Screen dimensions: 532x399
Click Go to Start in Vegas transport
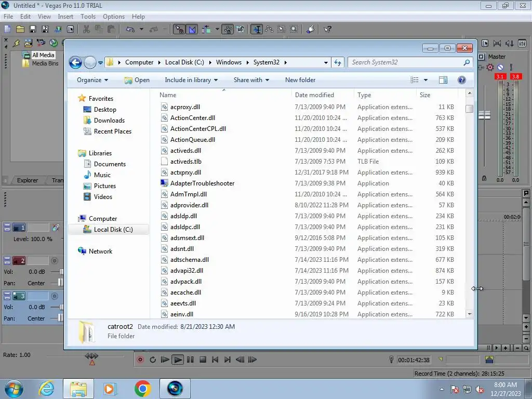coord(215,360)
